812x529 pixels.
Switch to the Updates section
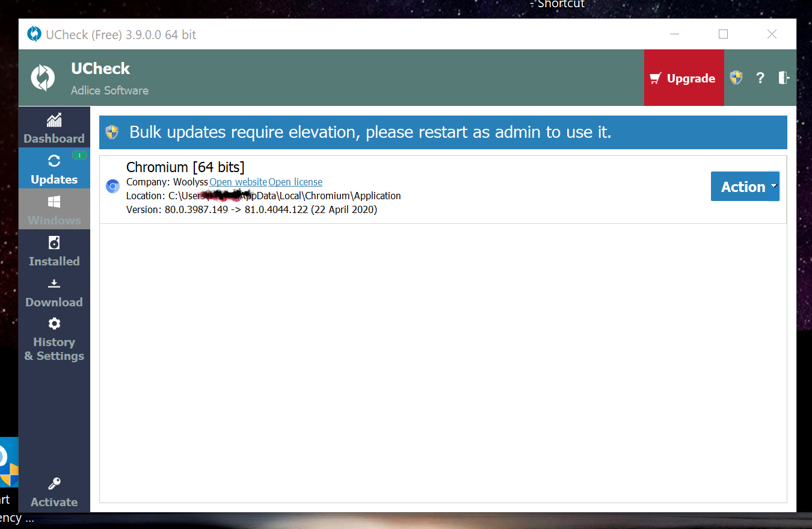point(54,169)
